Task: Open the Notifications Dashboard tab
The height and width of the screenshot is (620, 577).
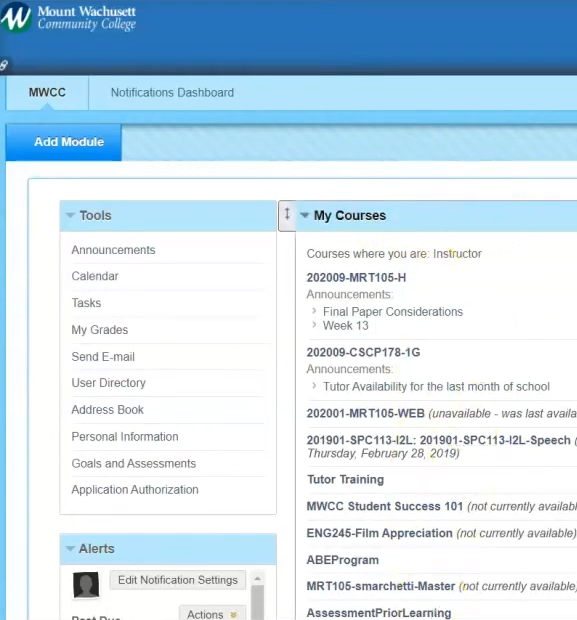Action: pos(172,93)
